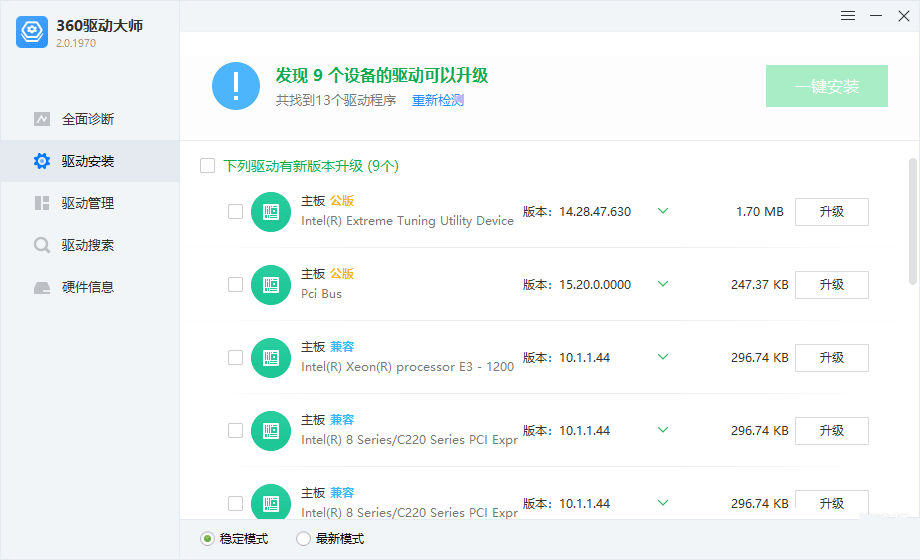Expand version dropdown for 15.20.0.0000
The width and height of the screenshot is (920, 560).
pos(663,284)
